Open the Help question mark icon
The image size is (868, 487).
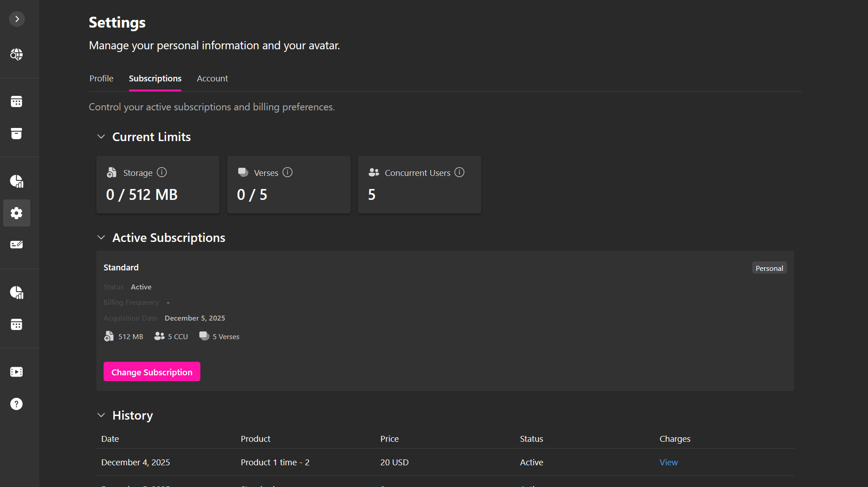pos(16,404)
